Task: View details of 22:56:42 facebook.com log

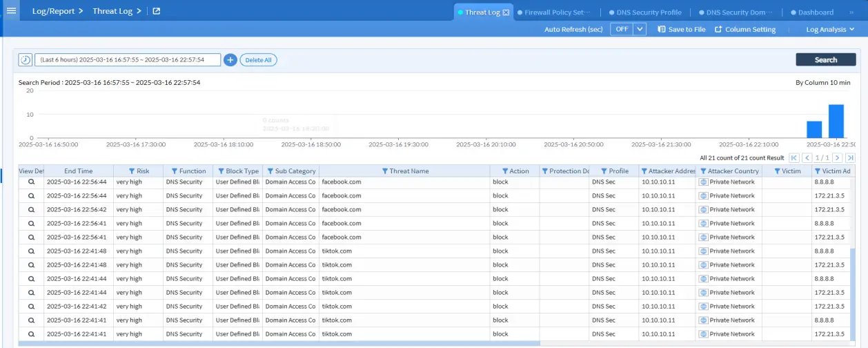Action: click(x=31, y=210)
